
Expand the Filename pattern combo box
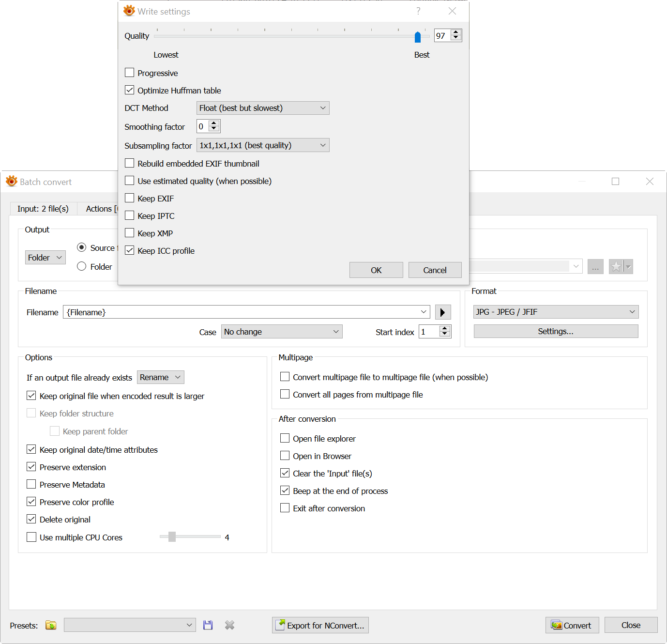pos(424,312)
